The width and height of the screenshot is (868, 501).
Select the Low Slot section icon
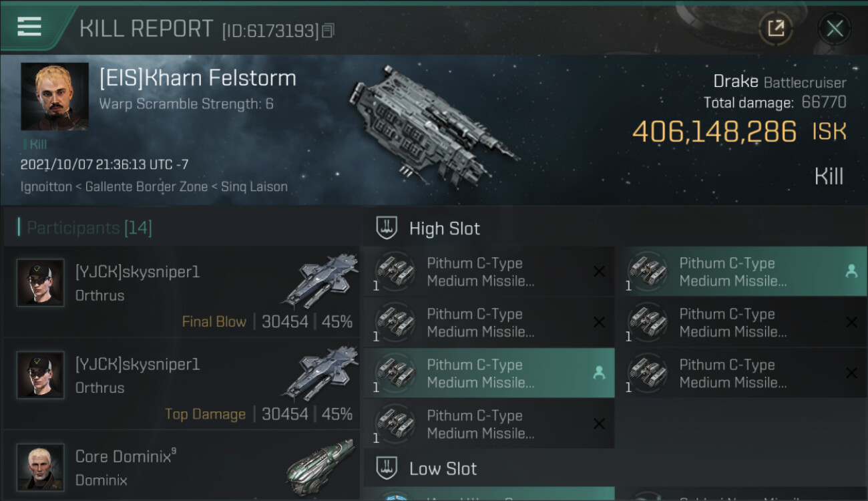click(x=387, y=468)
